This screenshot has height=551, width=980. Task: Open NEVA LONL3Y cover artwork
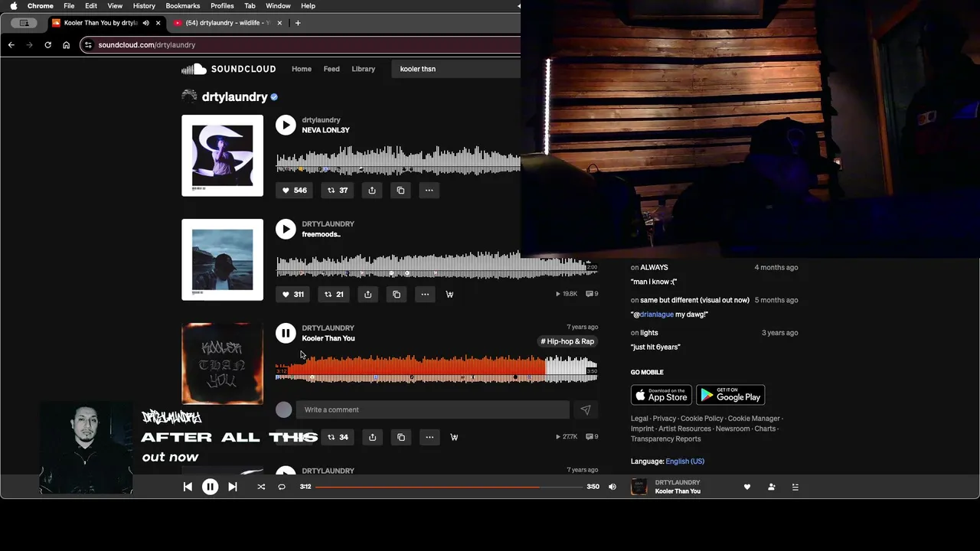click(x=222, y=155)
